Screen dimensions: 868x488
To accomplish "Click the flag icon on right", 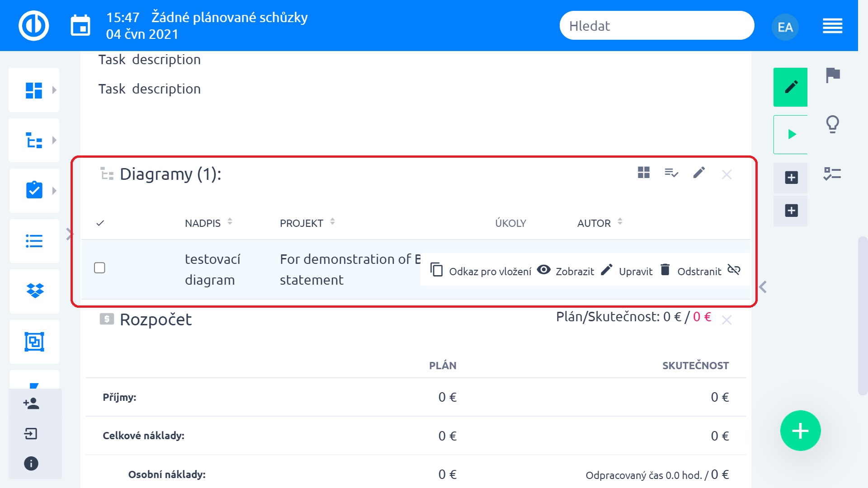I will [833, 75].
